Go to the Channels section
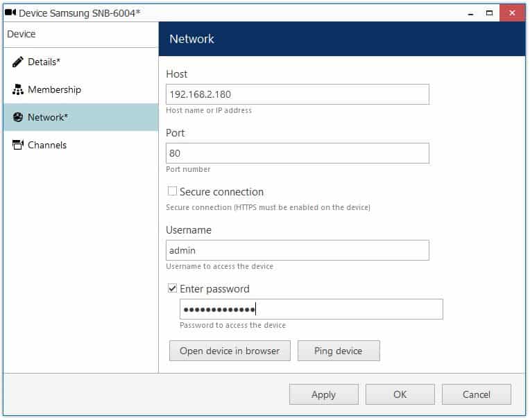 [47, 145]
